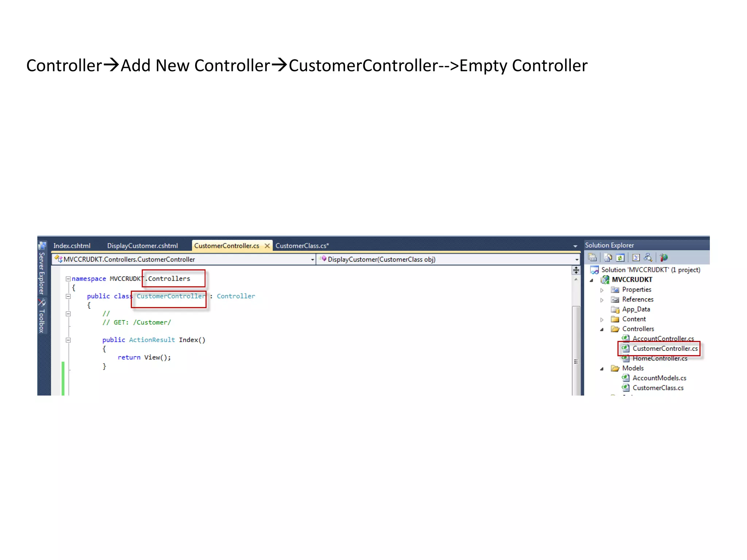Collapse the Controllers folder tree node
This screenshot has width=747, height=560.
[x=602, y=329]
